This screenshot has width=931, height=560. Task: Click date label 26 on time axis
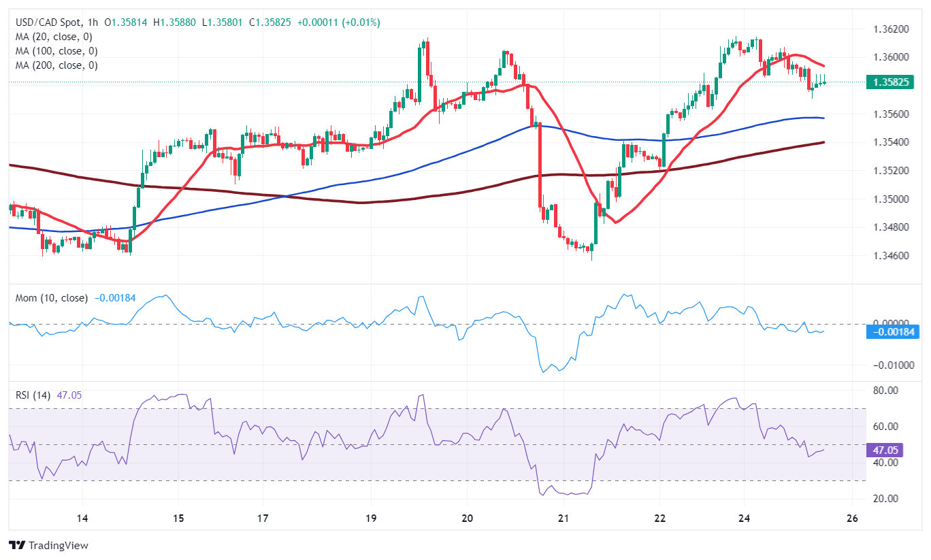click(851, 518)
